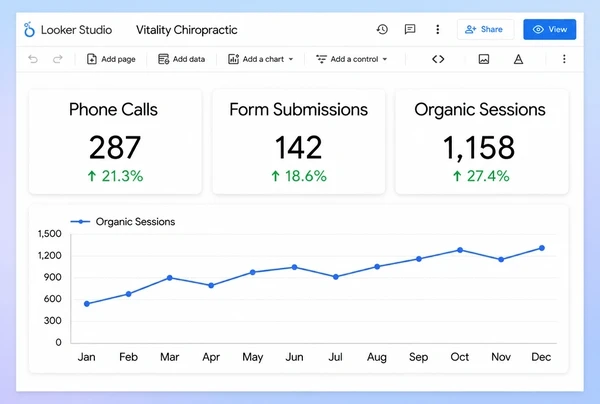Screen dimensions: 600x404
Task: Click the Sep axis label
Action: [x=418, y=357]
